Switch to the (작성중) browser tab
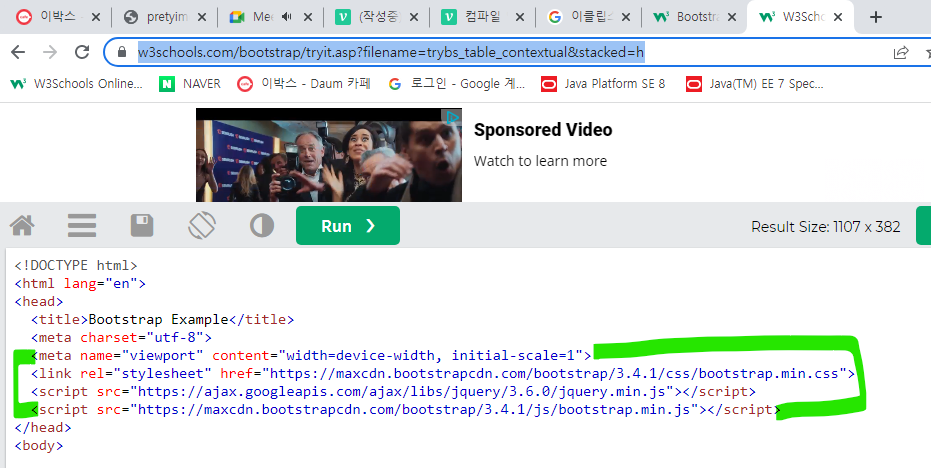The image size is (931, 468). coord(378,17)
